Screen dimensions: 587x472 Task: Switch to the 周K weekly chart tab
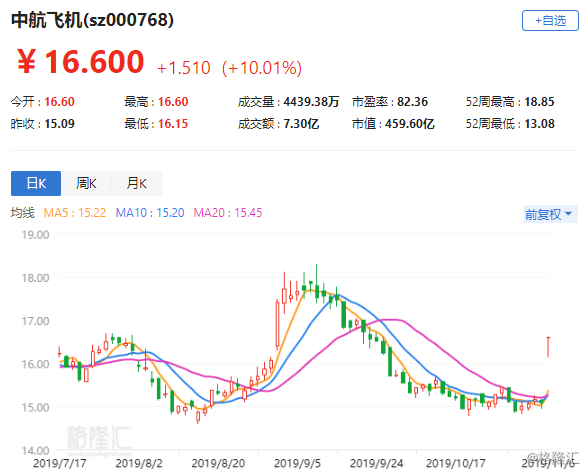[x=86, y=183]
